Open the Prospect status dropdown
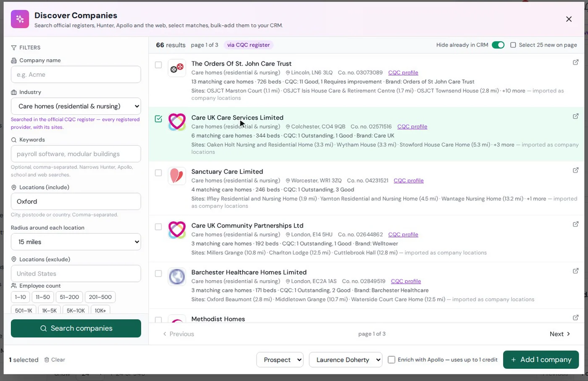588x381 pixels. tap(280, 360)
